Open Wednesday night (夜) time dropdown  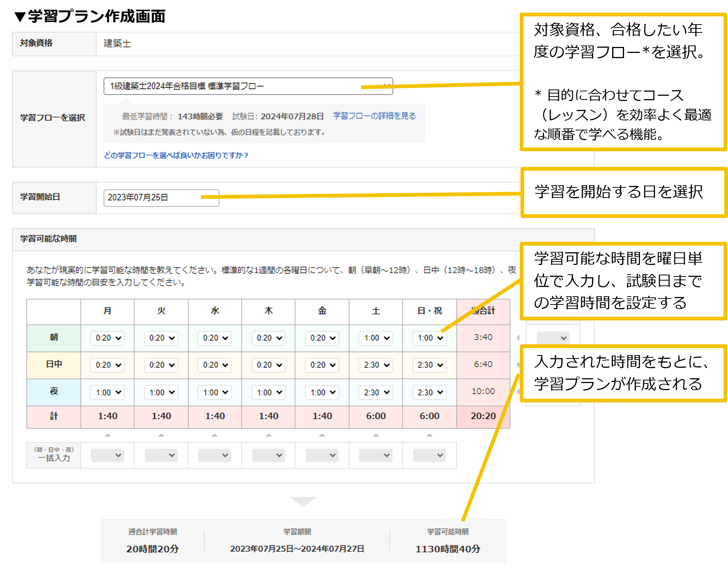[215, 392]
